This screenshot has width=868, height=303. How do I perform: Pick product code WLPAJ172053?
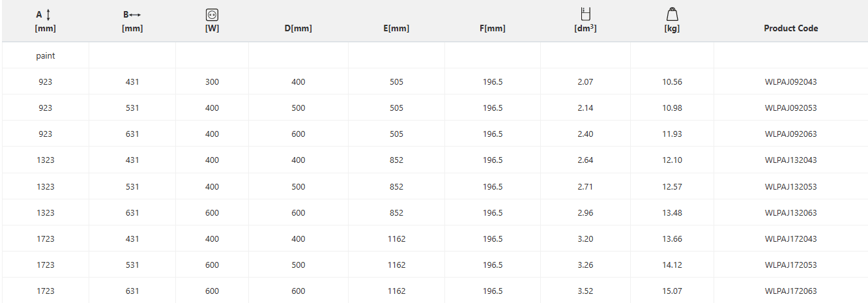point(790,265)
